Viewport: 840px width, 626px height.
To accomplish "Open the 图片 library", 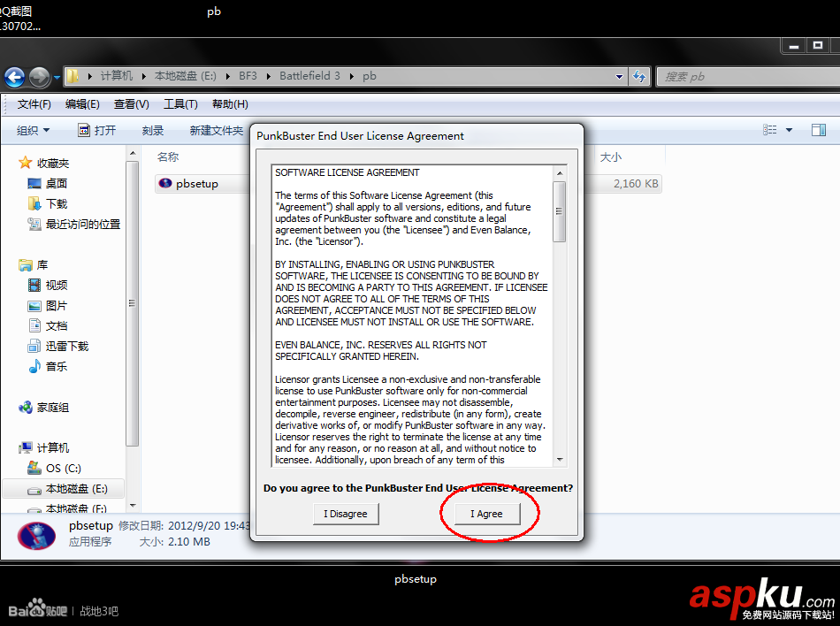I will coord(57,306).
